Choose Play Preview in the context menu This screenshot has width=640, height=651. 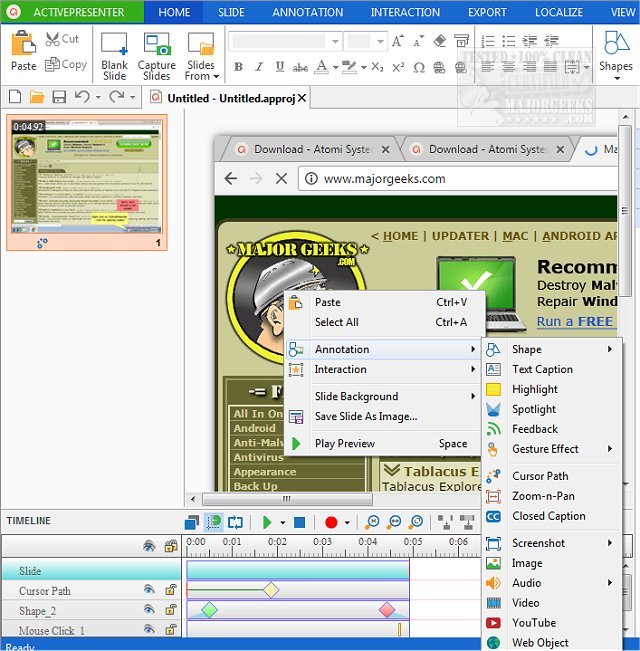384,443
